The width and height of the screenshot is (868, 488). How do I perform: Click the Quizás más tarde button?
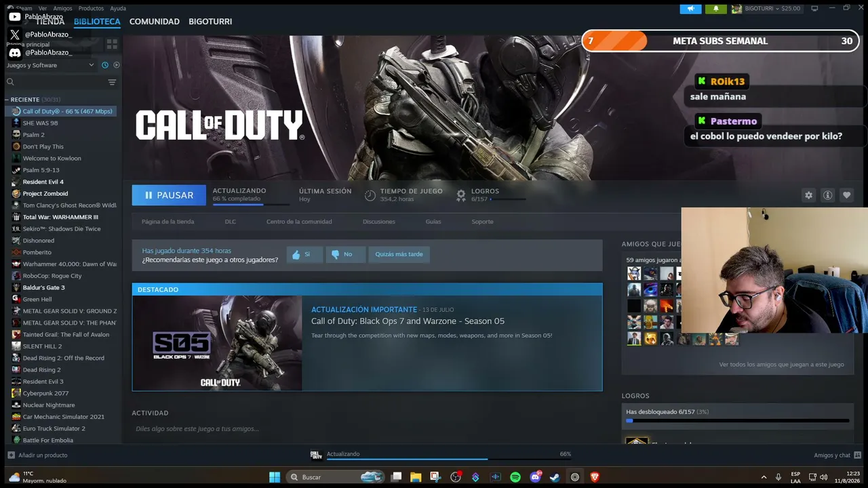[399, 254]
